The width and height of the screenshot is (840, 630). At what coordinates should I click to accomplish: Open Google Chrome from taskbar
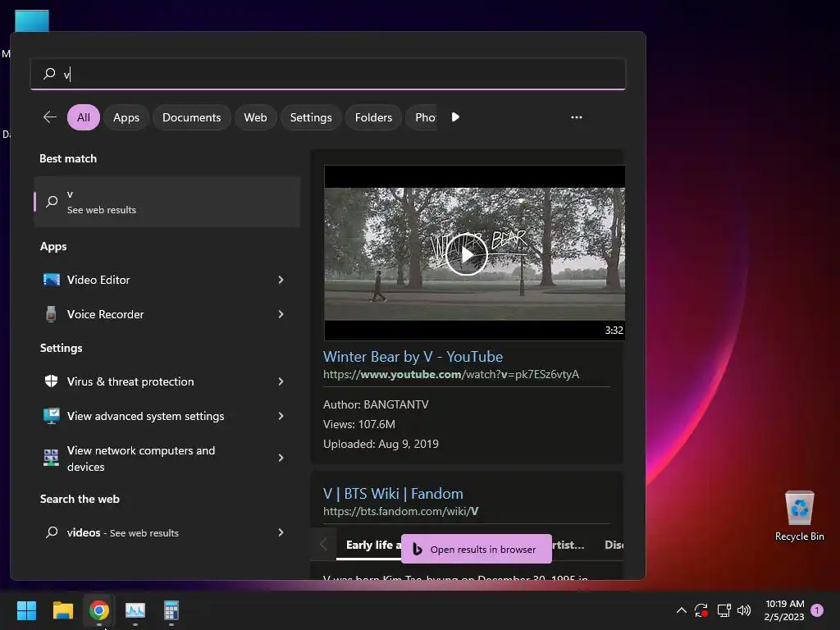coord(99,610)
